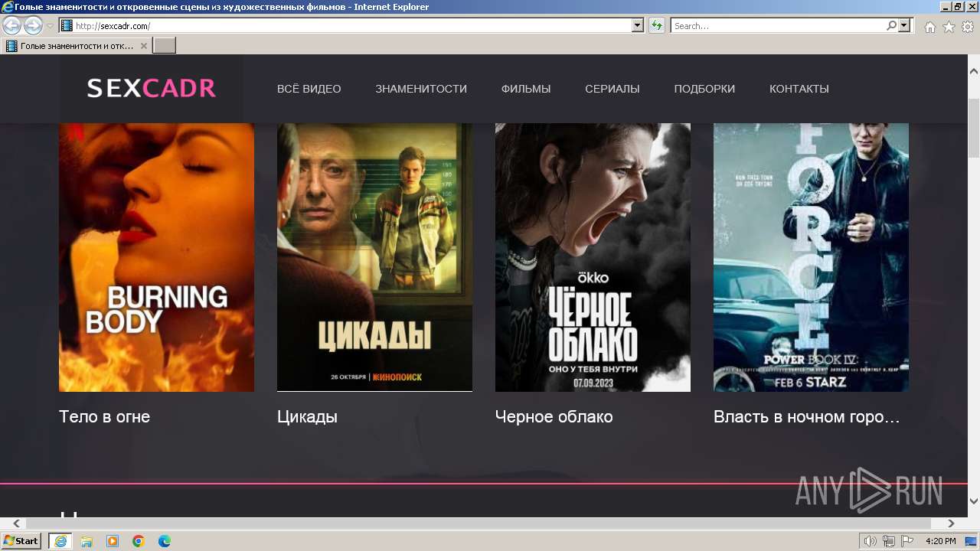Open the Windows Start button
Screen dimensions: 980x551
tap(21, 541)
